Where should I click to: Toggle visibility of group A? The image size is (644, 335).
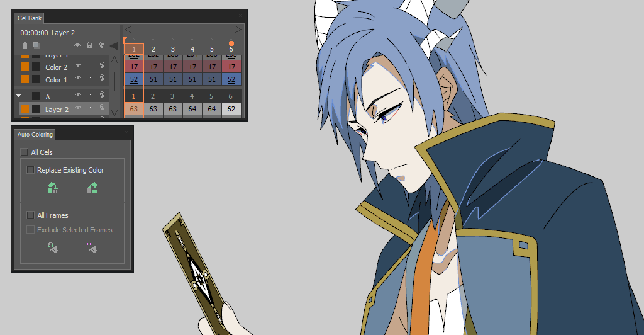(x=78, y=95)
